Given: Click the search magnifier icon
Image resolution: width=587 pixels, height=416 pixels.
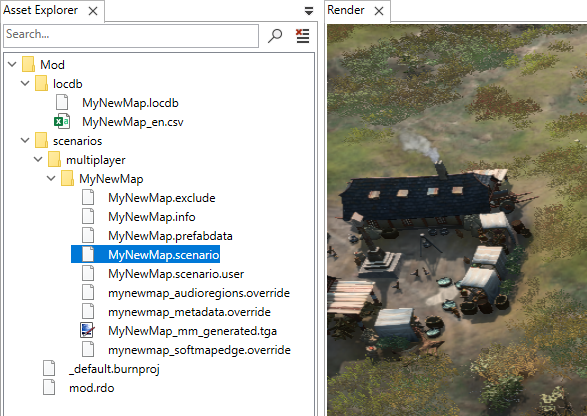Looking at the screenshot, I should 275,36.
